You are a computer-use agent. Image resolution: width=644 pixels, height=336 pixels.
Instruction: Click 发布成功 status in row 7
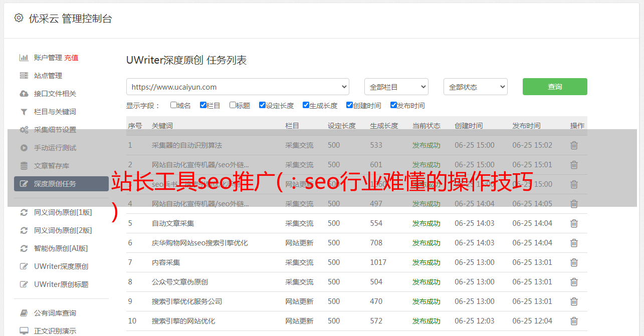[426, 262]
